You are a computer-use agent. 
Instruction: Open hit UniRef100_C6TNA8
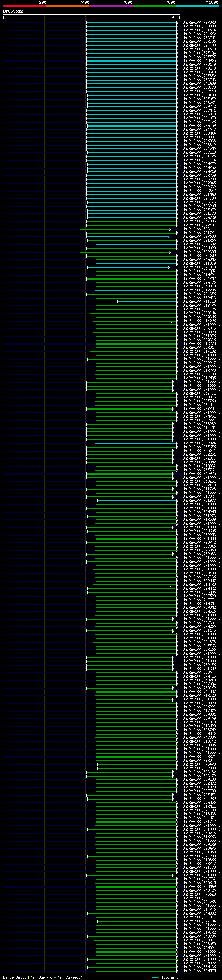(199, 194)
